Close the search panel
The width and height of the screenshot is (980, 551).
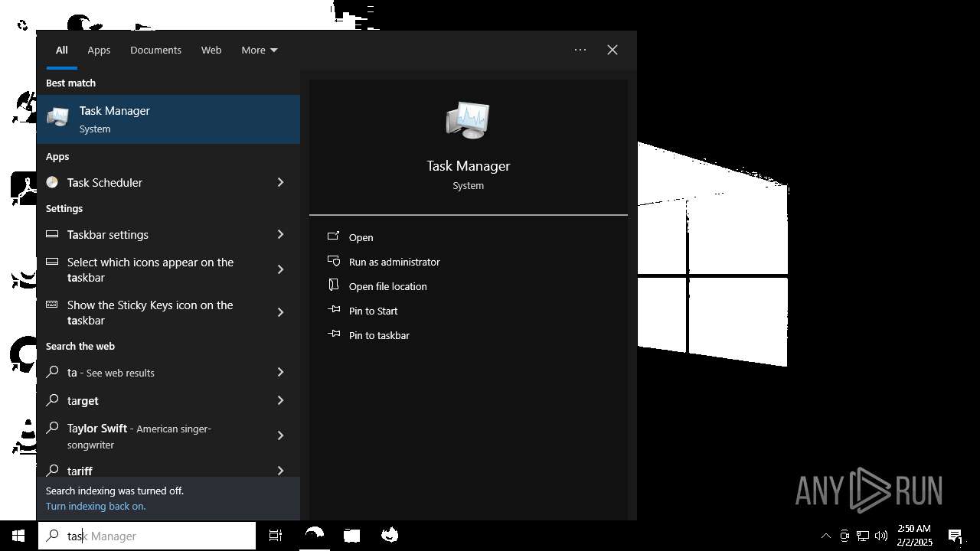[612, 50]
